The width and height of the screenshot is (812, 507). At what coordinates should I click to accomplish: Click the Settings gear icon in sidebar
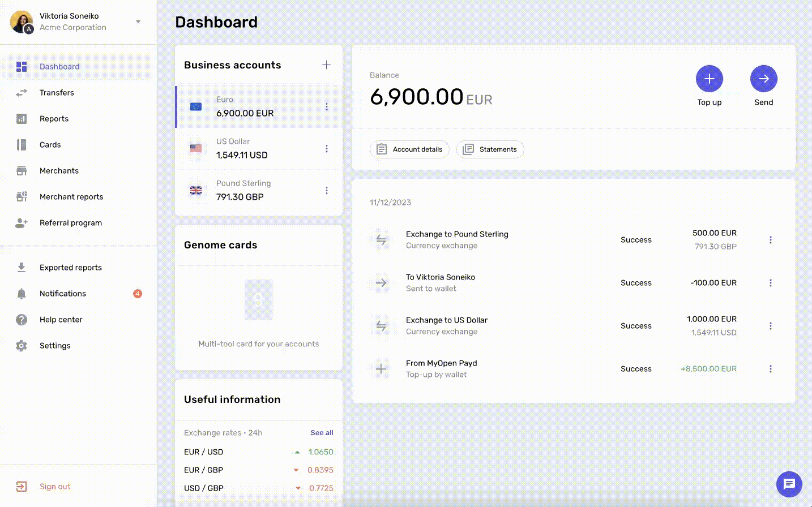click(x=22, y=346)
